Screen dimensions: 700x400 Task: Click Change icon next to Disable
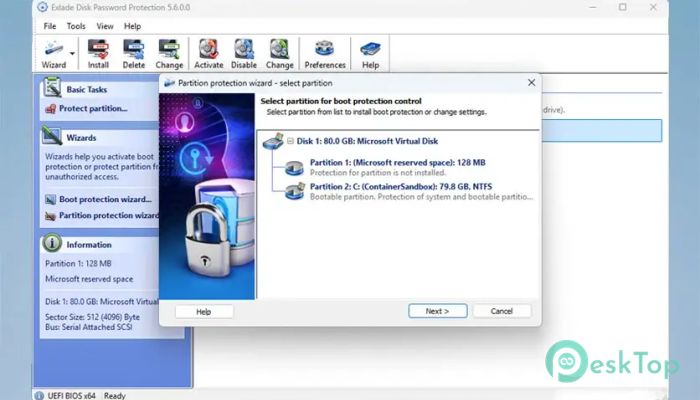point(279,54)
